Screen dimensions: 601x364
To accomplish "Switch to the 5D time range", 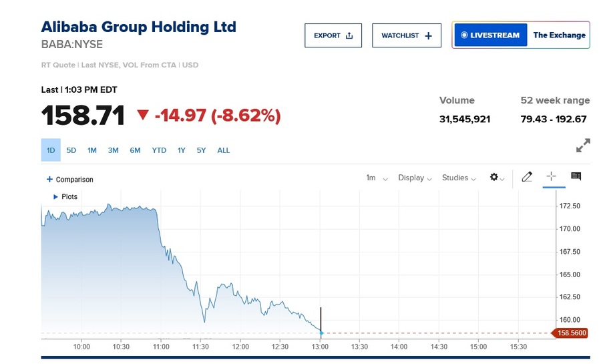I will 71,150.
